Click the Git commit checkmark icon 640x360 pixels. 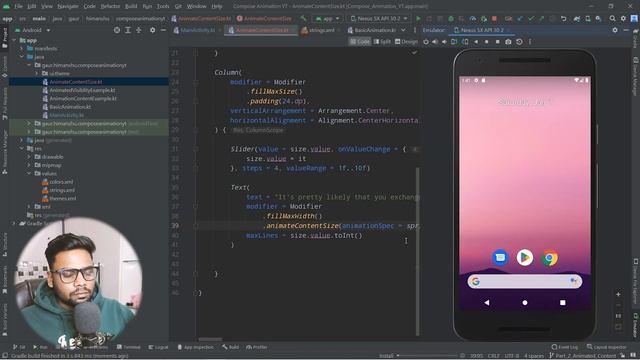click(x=531, y=19)
